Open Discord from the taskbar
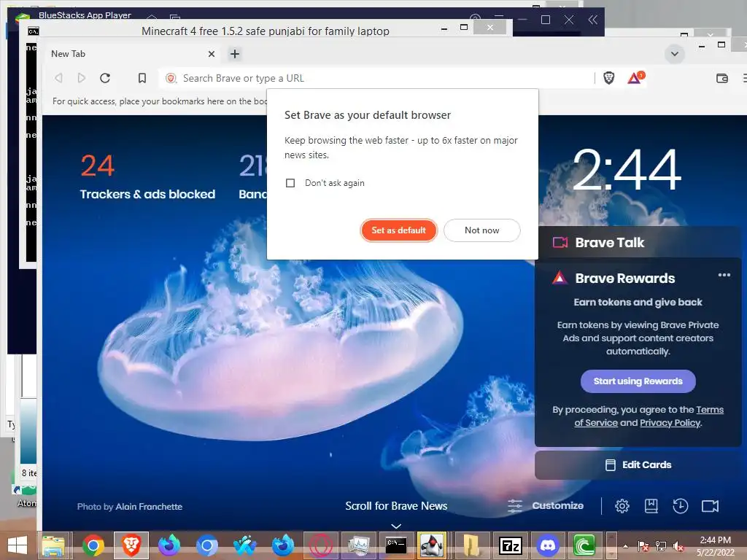 (x=547, y=545)
